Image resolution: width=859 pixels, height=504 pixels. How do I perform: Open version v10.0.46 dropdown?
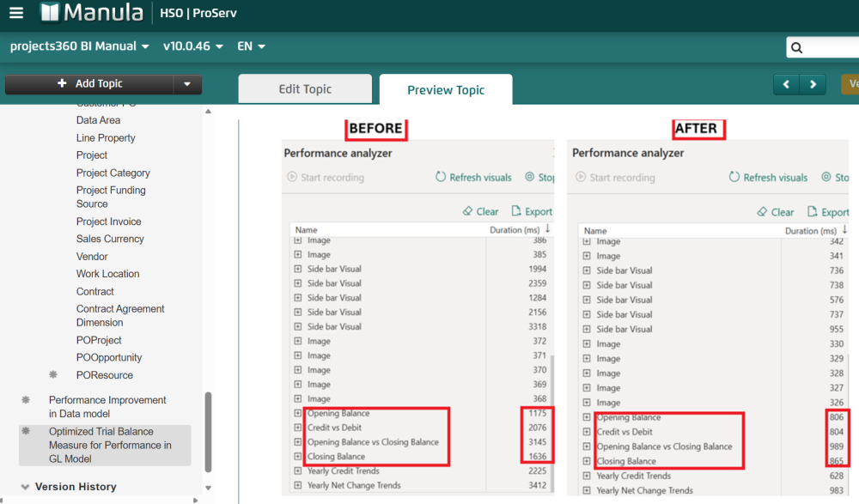(x=192, y=46)
